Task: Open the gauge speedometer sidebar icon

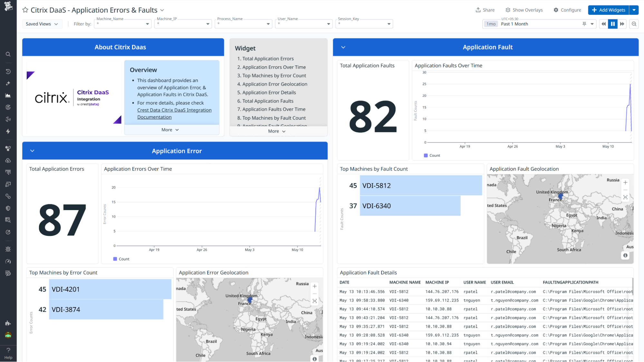Action: click(x=8, y=261)
